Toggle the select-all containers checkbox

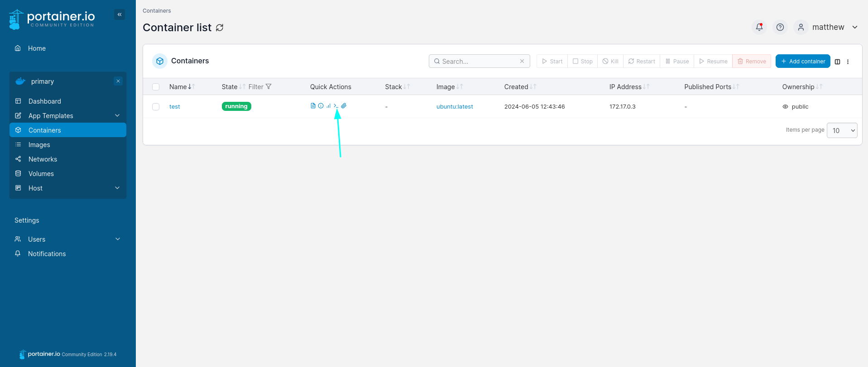(156, 87)
